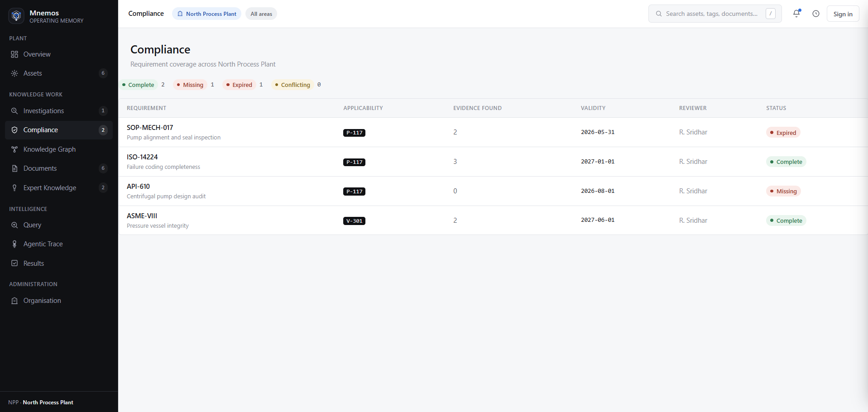The image size is (868, 412).
Task: Click the Knowledge Graph nodes icon
Action: pos(14,149)
